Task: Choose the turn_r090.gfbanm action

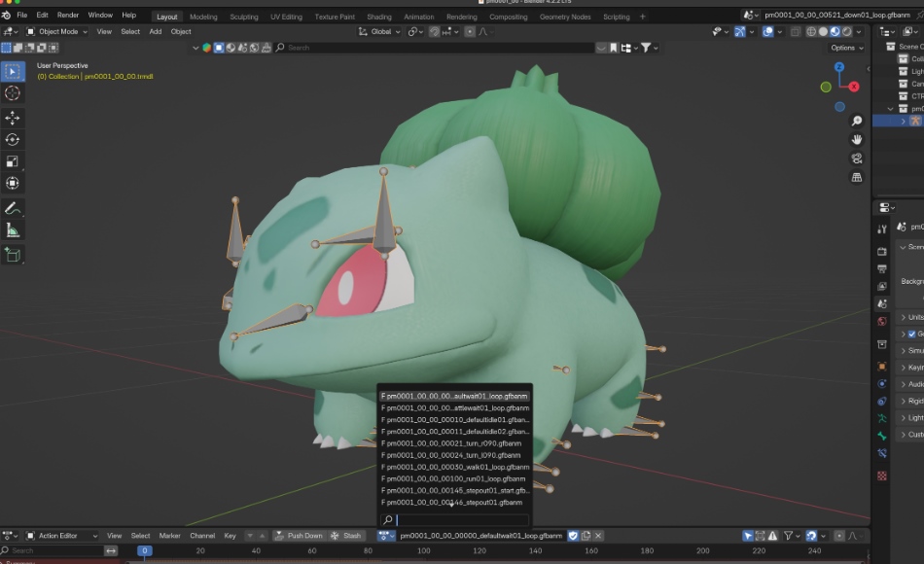Action: pos(455,443)
